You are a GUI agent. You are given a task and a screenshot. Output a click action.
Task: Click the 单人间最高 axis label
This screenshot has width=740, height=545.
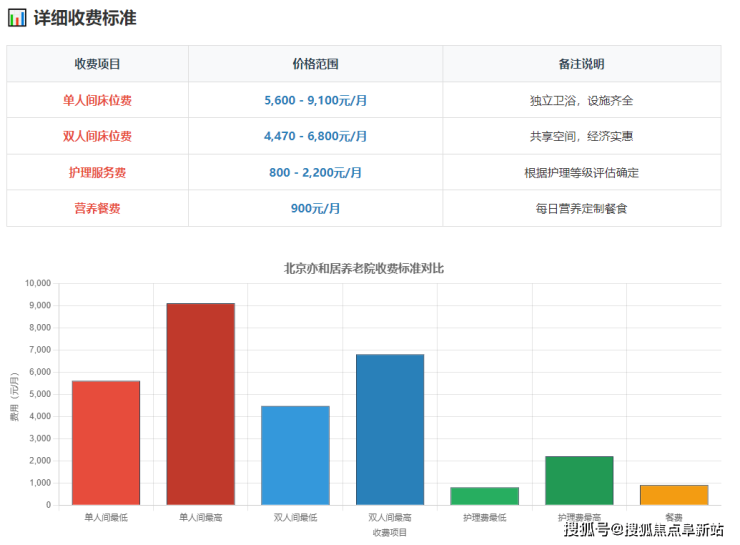[201, 518]
